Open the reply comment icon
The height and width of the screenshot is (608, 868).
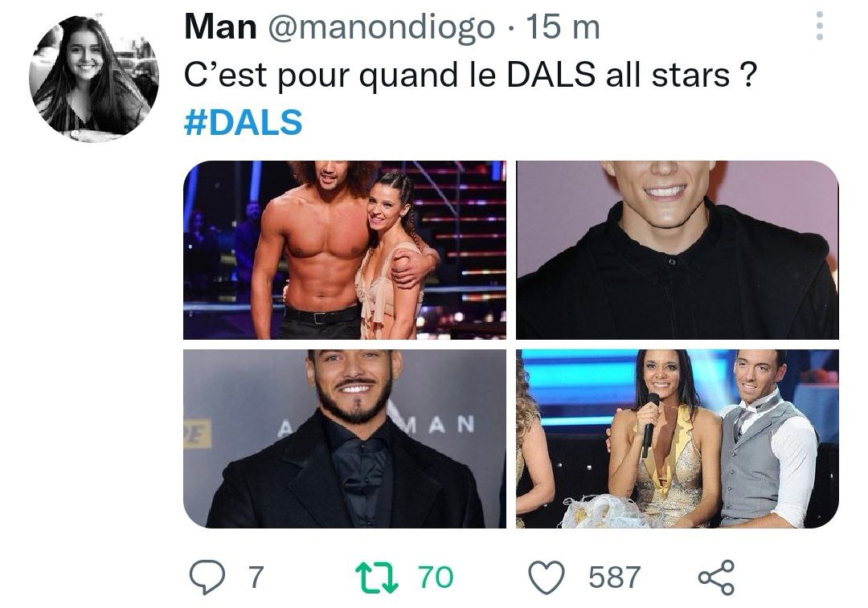[207, 577]
